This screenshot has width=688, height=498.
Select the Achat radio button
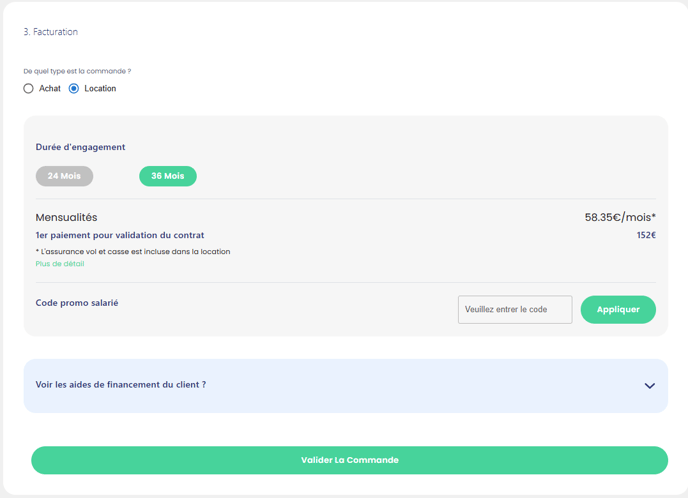coord(29,89)
